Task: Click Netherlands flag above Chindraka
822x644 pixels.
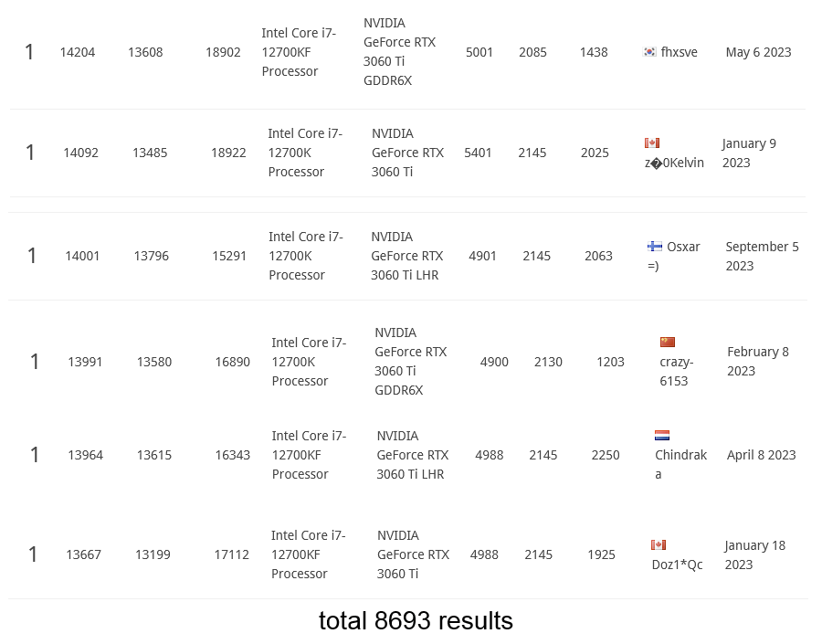Action: (x=662, y=435)
